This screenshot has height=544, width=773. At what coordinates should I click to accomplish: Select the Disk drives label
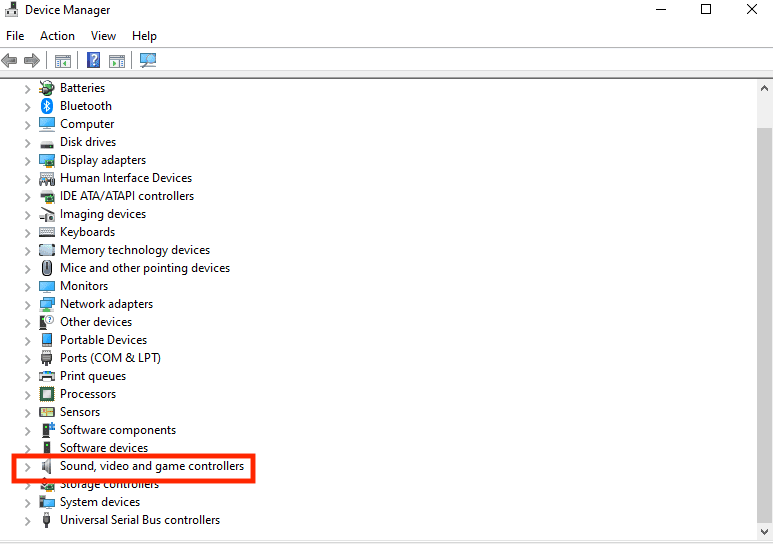[88, 142]
